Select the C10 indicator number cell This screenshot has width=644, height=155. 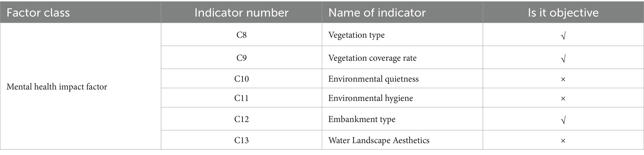pyautogui.click(x=241, y=79)
